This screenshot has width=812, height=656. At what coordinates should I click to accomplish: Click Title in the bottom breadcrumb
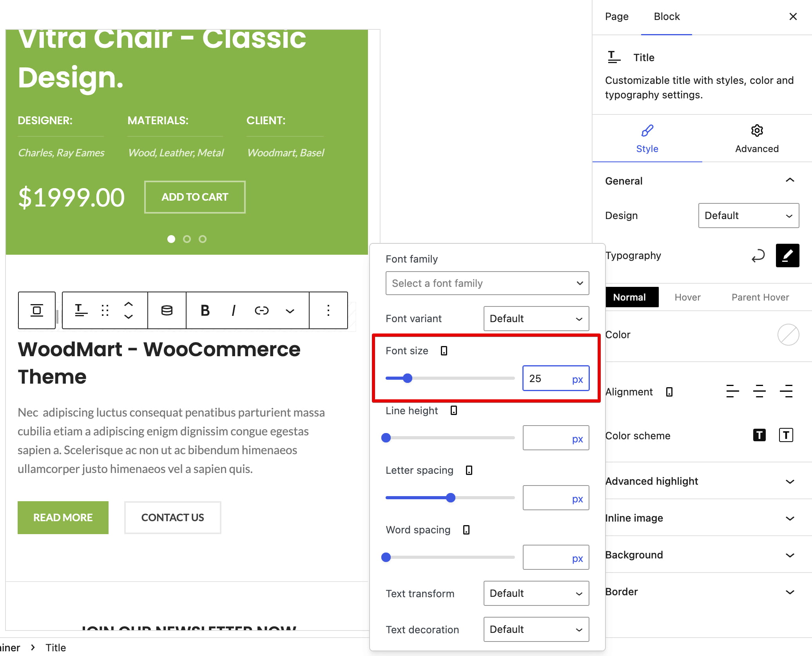click(56, 647)
